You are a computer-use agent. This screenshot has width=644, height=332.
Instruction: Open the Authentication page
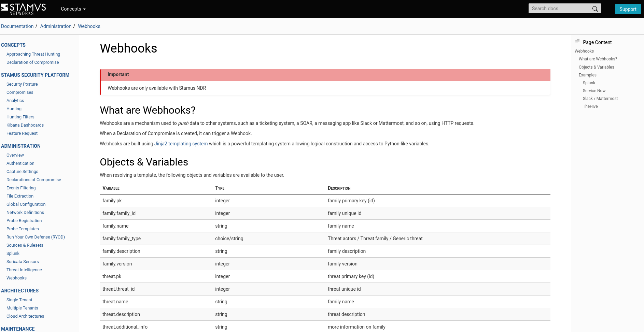(x=20, y=163)
